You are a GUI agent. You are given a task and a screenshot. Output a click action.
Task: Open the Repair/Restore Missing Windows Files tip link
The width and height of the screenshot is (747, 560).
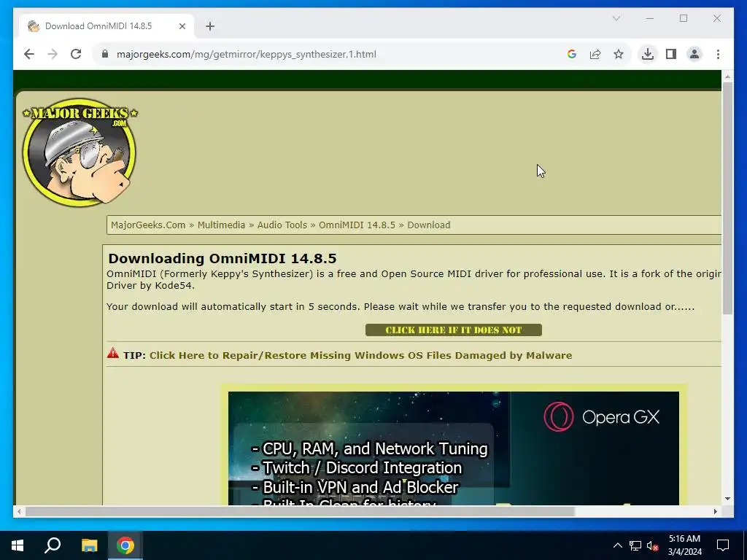click(360, 356)
